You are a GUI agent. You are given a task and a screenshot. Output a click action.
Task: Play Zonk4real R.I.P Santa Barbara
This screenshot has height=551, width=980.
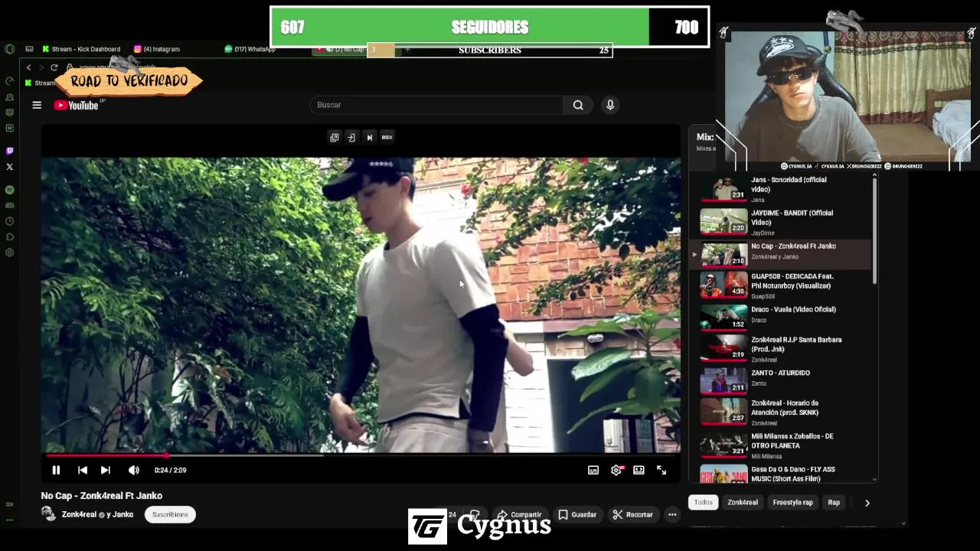781,349
